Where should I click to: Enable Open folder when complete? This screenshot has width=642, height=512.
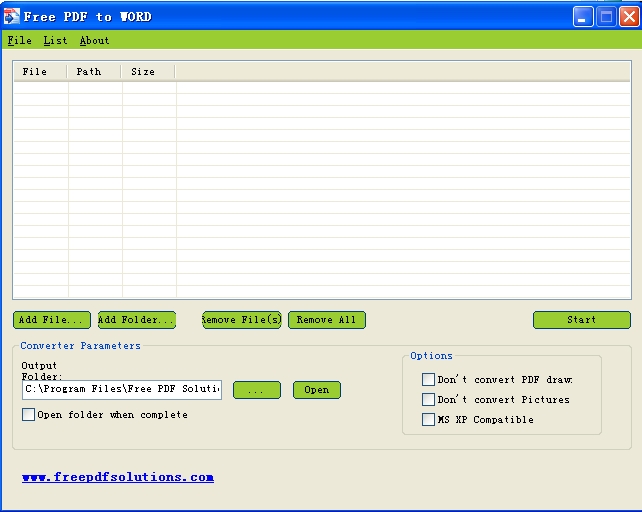click(x=29, y=415)
